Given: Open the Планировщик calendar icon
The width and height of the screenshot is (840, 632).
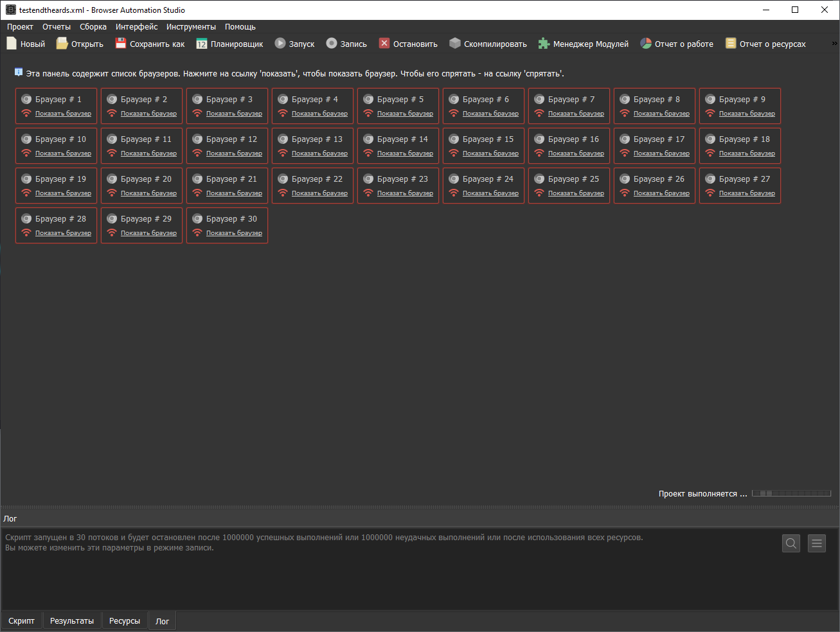Looking at the screenshot, I should [x=202, y=44].
